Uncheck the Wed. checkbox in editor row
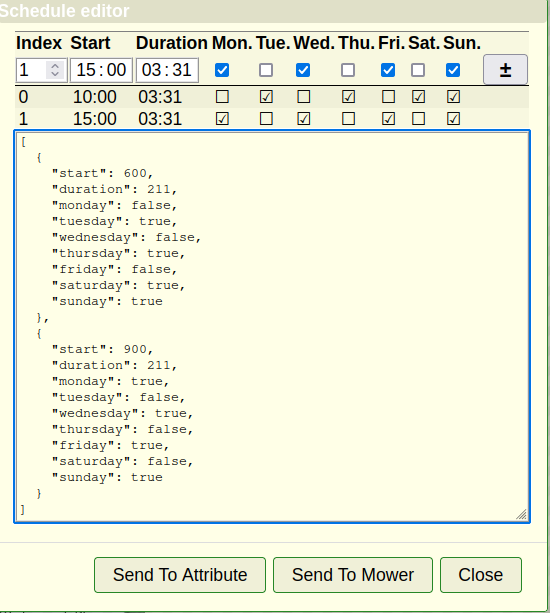The height and width of the screenshot is (613, 550). pos(303,70)
